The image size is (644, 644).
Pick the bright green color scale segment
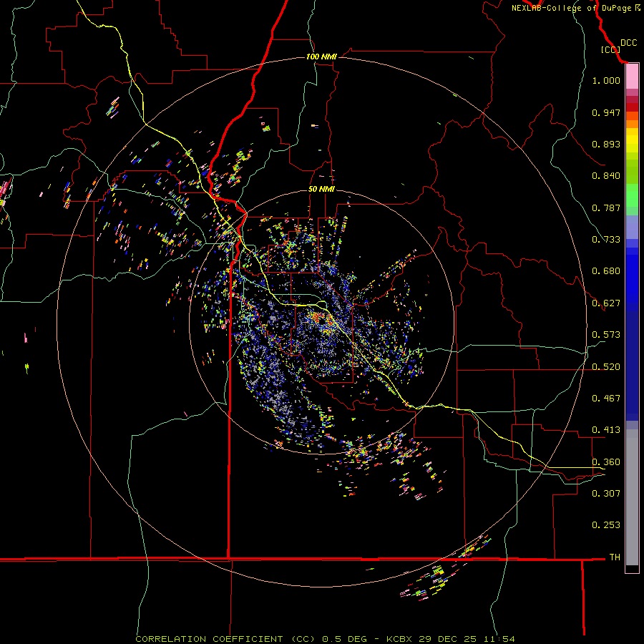632,195
